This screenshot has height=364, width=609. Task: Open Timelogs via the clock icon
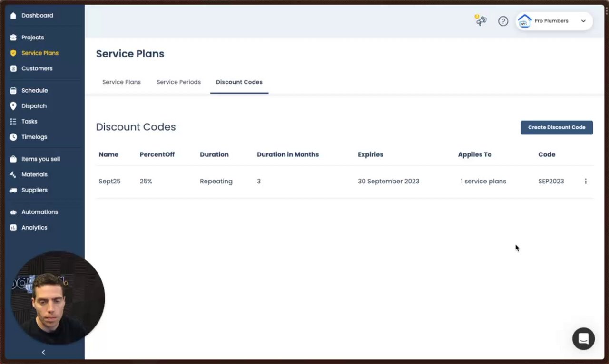(13, 137)
